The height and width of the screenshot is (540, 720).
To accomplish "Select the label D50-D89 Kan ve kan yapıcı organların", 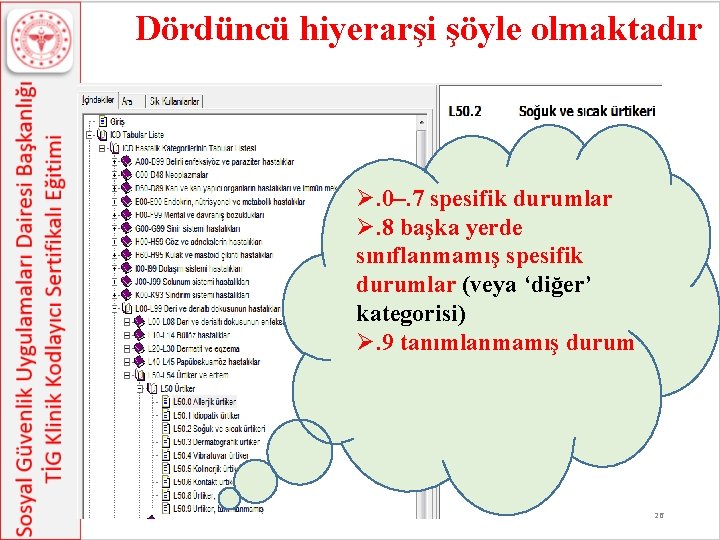I will click(236, 188).
